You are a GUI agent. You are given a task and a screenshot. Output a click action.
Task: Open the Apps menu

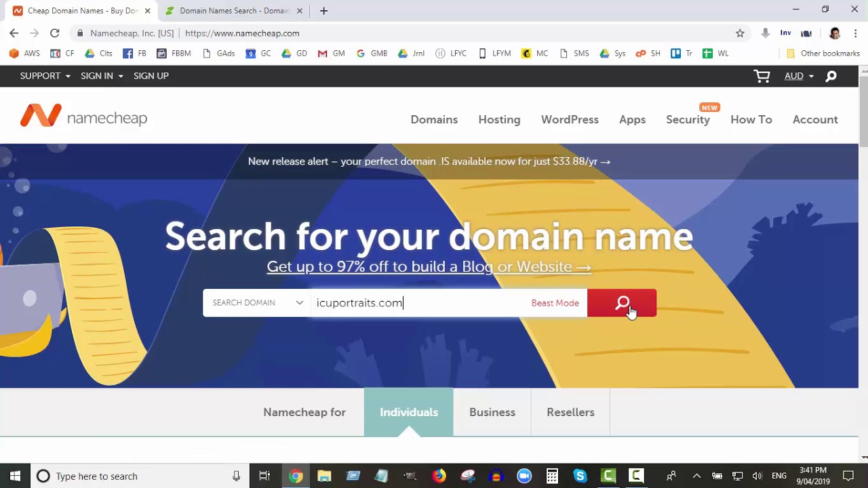tap(632, 119)
